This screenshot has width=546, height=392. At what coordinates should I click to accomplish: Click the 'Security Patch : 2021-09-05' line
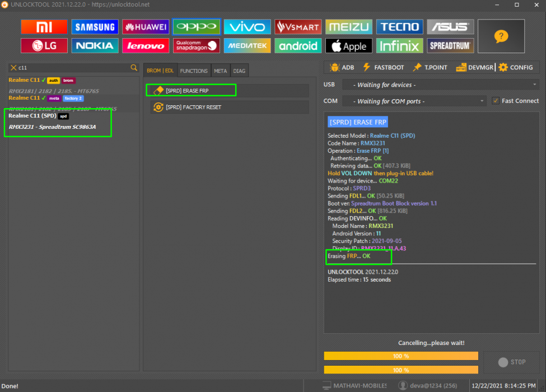pyautogui.click(x=367, y=241)
